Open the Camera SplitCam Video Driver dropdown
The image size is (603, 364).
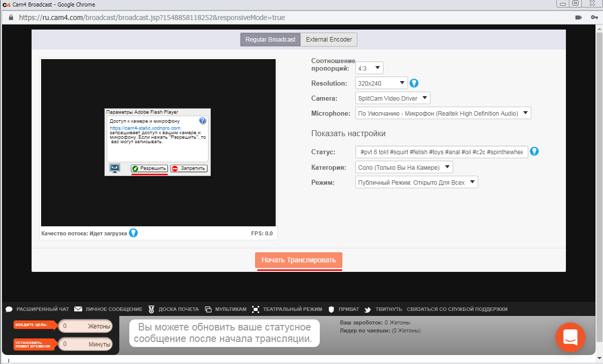click(x=392, y=98)
